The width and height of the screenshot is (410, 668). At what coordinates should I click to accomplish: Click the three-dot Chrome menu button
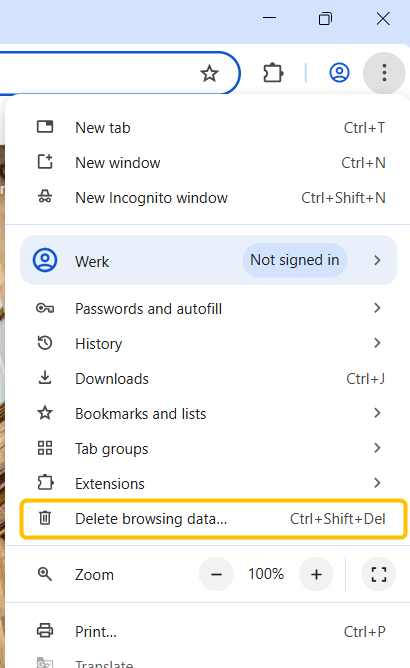tap(384, 73)
